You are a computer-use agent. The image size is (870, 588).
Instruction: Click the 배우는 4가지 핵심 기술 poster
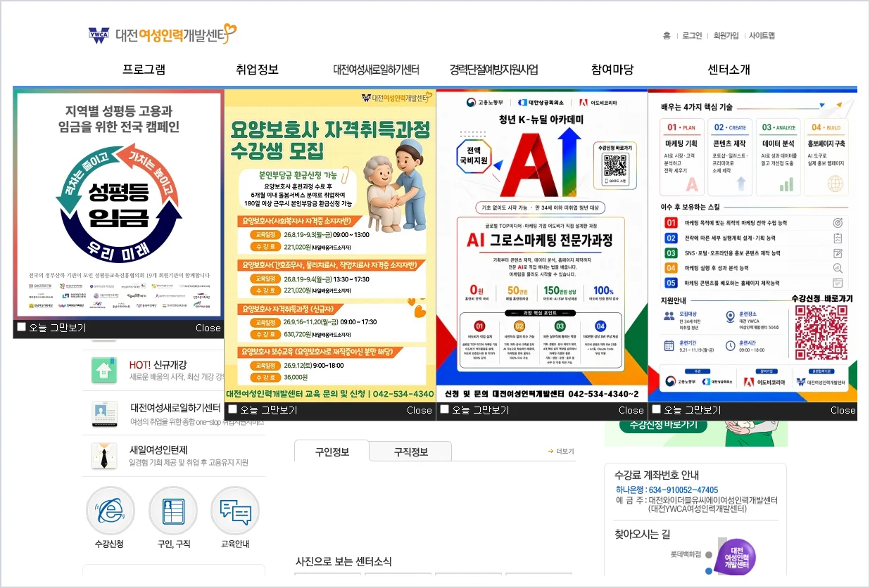[x=752, y=246]
